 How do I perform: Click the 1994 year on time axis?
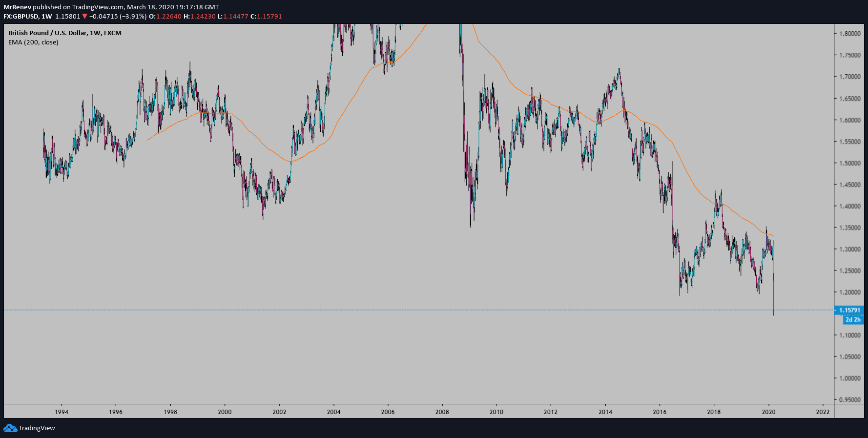[62, 412]
